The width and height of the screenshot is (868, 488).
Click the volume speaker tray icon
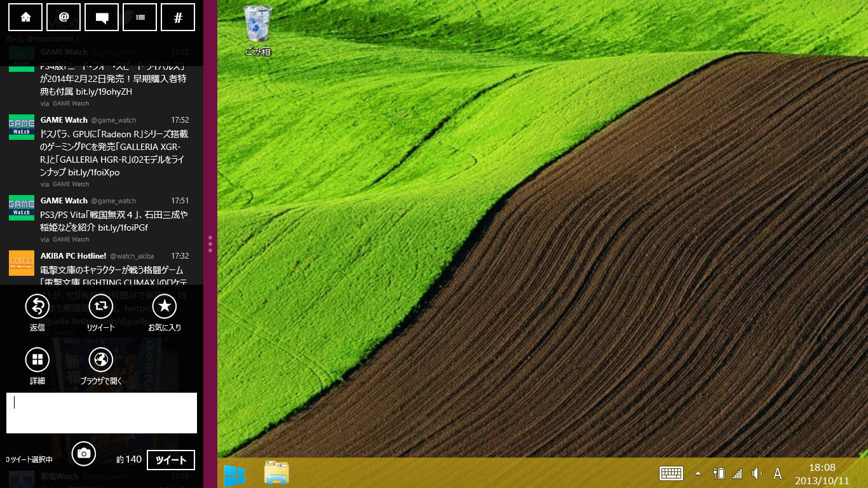coord(756,473)
